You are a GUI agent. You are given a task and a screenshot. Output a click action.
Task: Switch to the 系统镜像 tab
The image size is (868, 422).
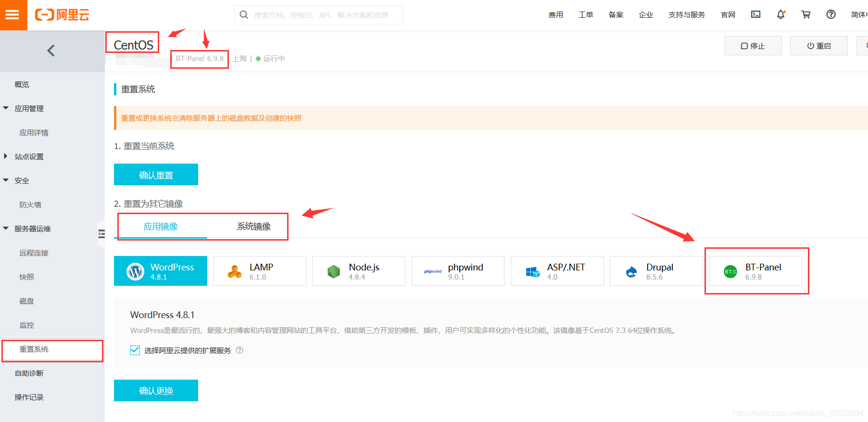(x=253, y=226)
